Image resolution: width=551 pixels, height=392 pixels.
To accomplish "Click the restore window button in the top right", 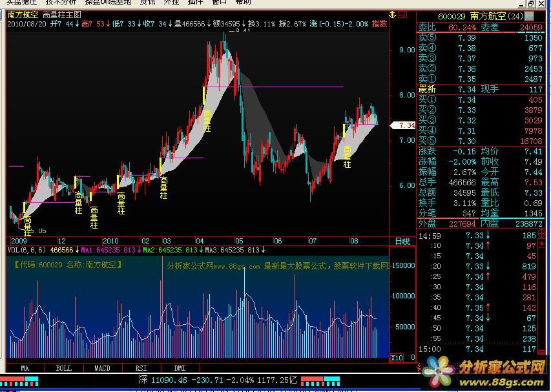I will click(x=532, y=3).
